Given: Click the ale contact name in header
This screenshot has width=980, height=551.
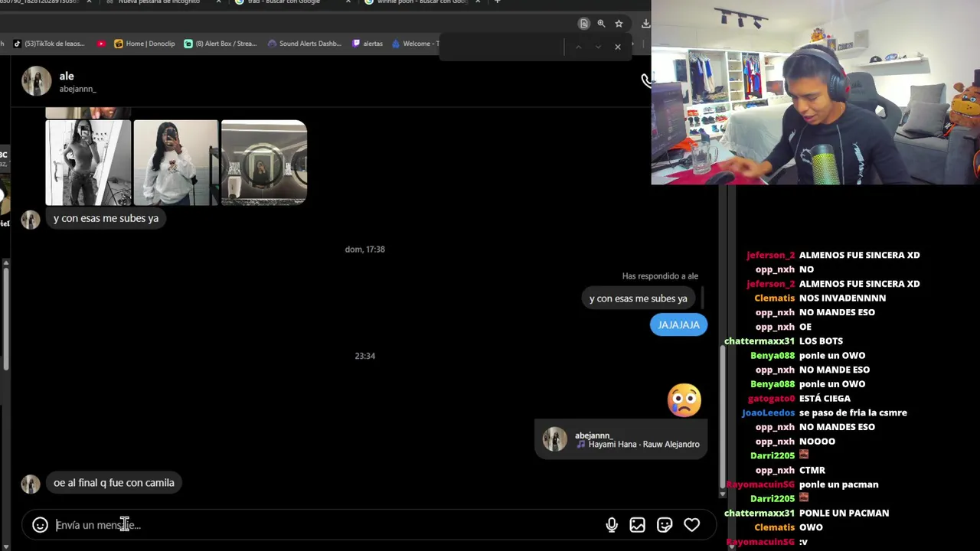Looking at the screenshot, I should click(67, 76).
